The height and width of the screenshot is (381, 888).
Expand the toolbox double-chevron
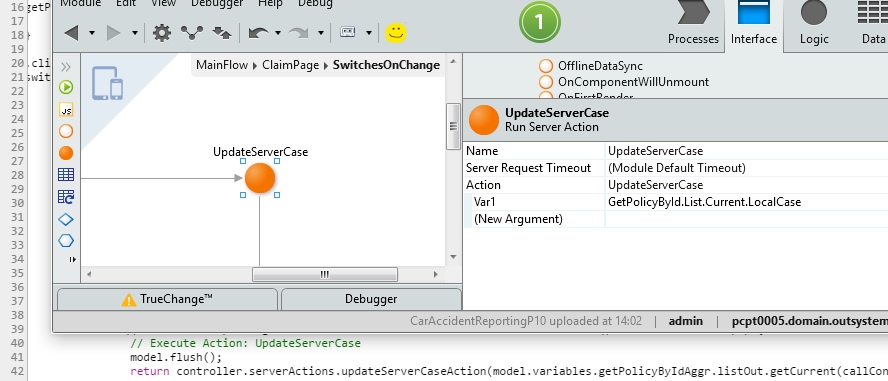(x=66, y=67)
